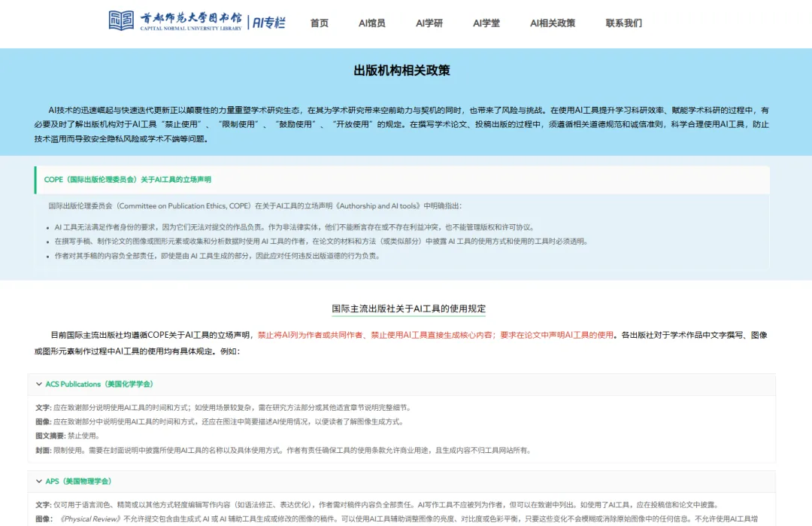Image resolution: width=812 pixels, height=526 pixels.
Task: Click the intro paragraph starting AI技术的迅速崛起
Action: (x=401, y=124)
